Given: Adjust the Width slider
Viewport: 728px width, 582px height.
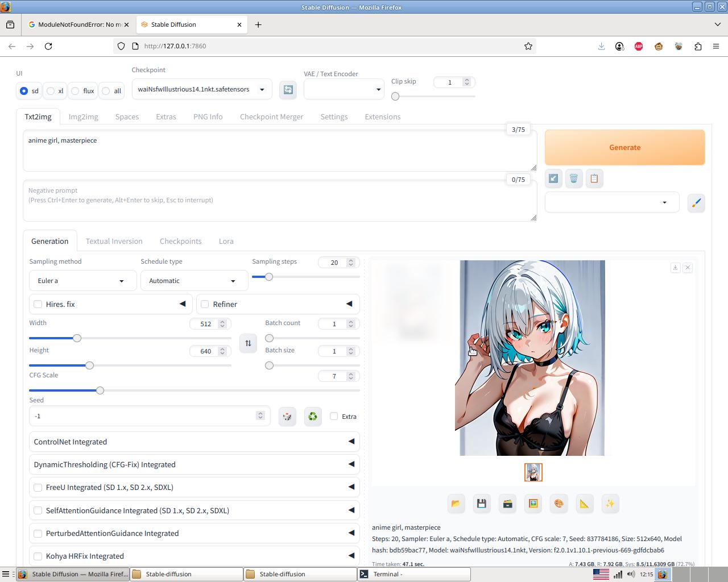Looking at the screenshot, I should click(x=130, y=338).
